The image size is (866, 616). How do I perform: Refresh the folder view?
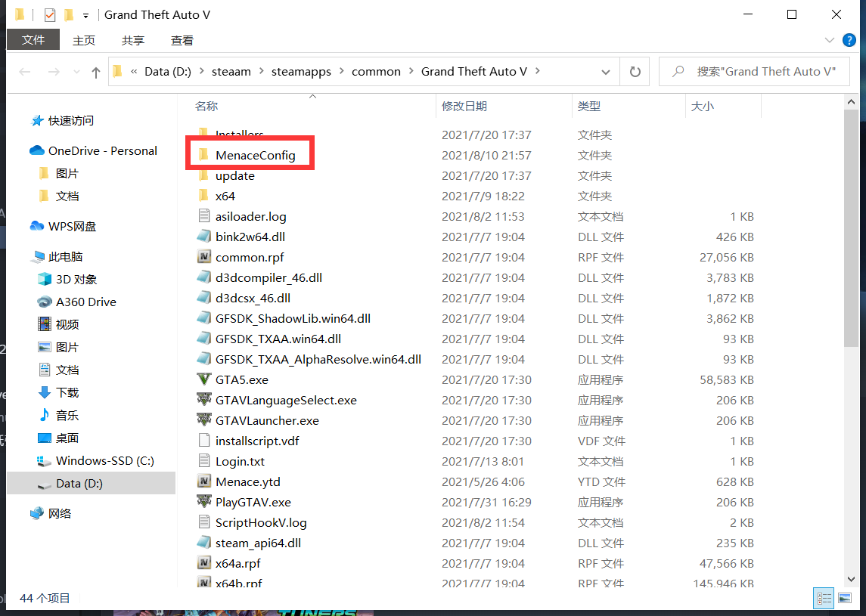pos(635,72)
